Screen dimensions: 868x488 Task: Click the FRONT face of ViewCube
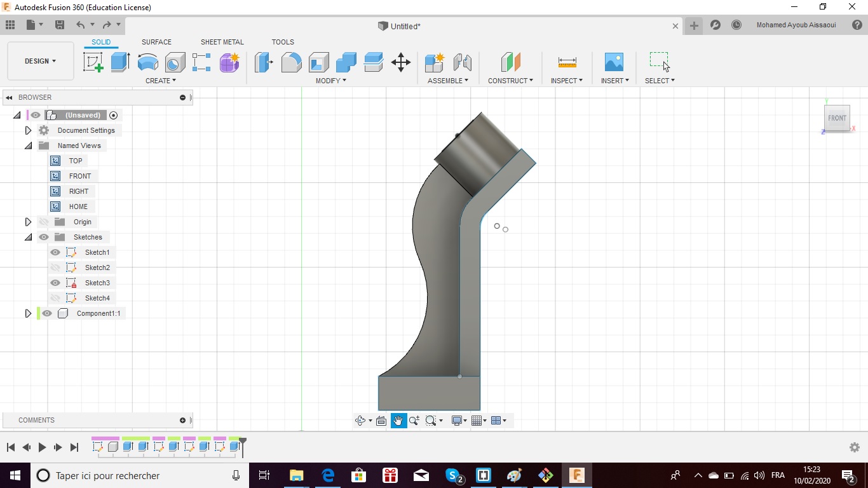pyautogui.click(x=837, y=118)
